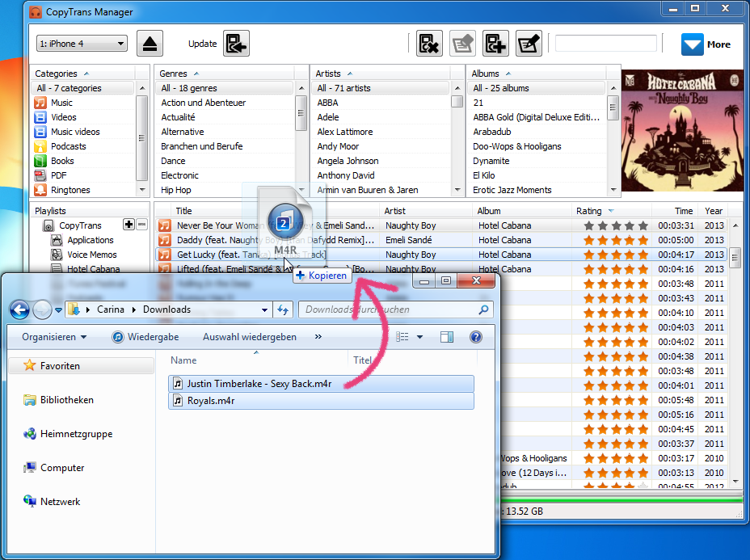Image resolution: width=750 pixels, height=560 pixels.
Task: Click the add tracks toolbar icon
Action: point(495,44)
